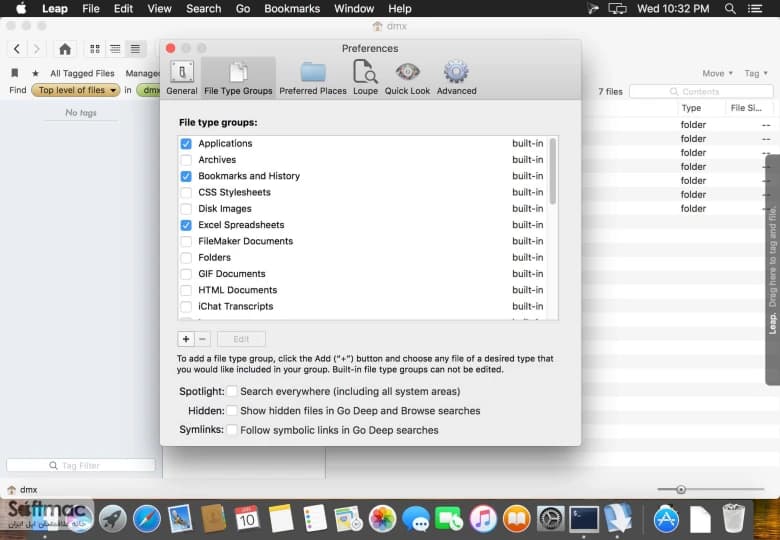
Task: Open the Top level of files dropdown
Action: (76, 90)
